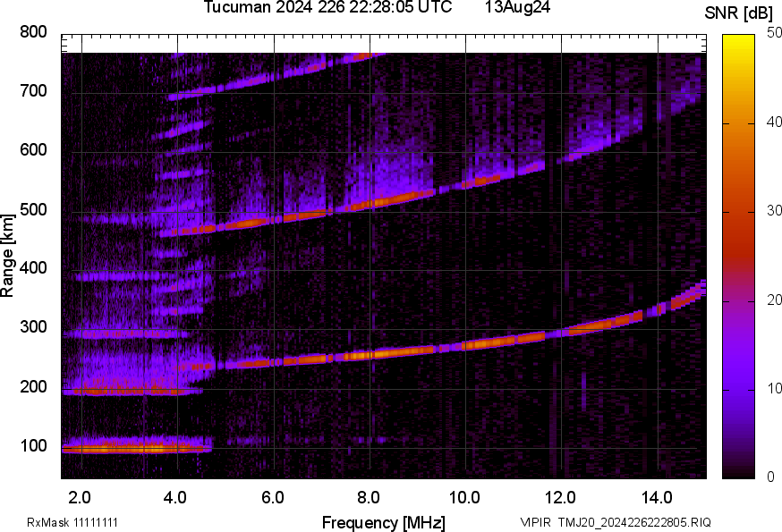Click the Frequency [MHz] axis label

(x=383, y=522)
